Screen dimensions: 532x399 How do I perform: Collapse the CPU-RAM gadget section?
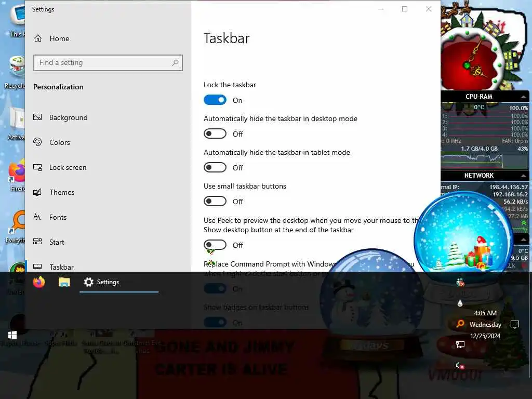tap(523, 97)
